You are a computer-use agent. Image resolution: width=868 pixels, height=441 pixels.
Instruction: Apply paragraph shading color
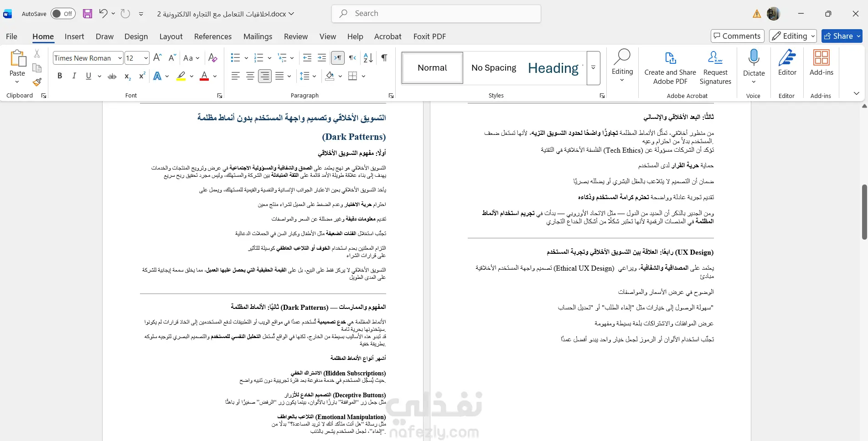point(330,76)
